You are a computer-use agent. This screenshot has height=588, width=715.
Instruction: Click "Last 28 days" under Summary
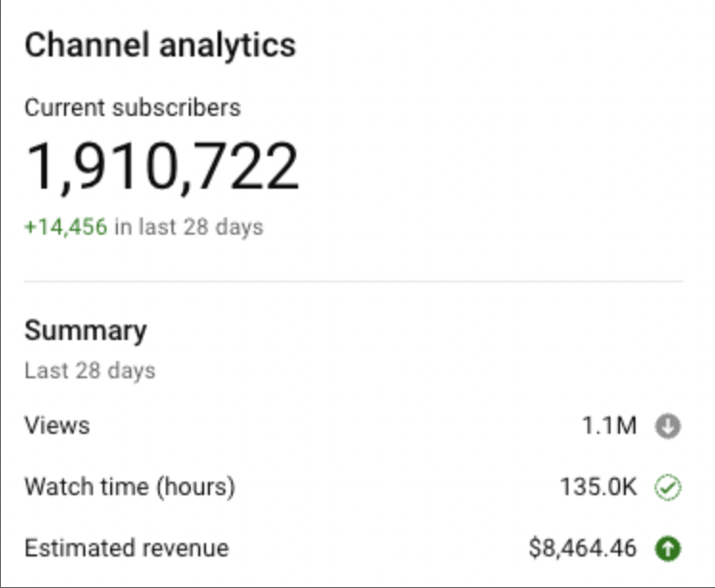point(89,370)
